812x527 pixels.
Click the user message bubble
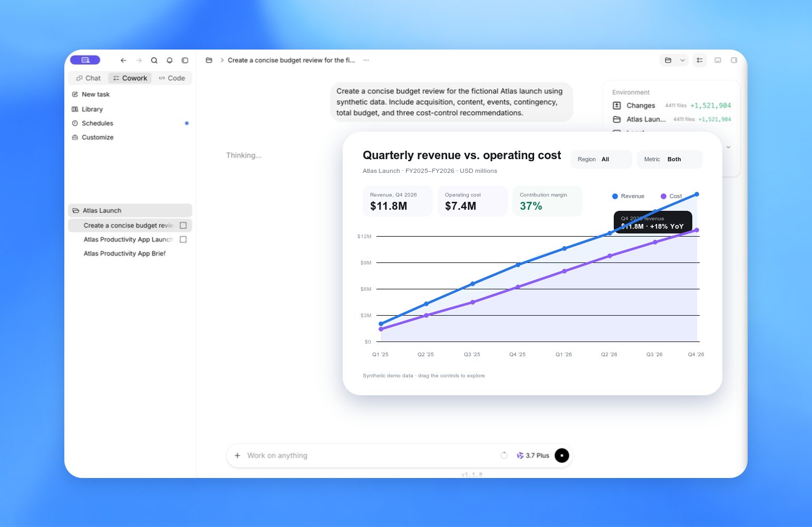(x=451, y=102)
